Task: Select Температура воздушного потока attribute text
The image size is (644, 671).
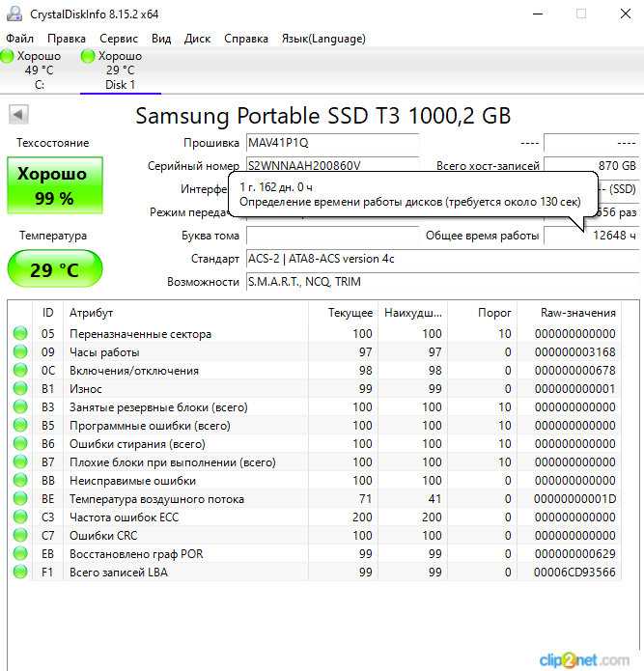Action: tap(156, 499)
